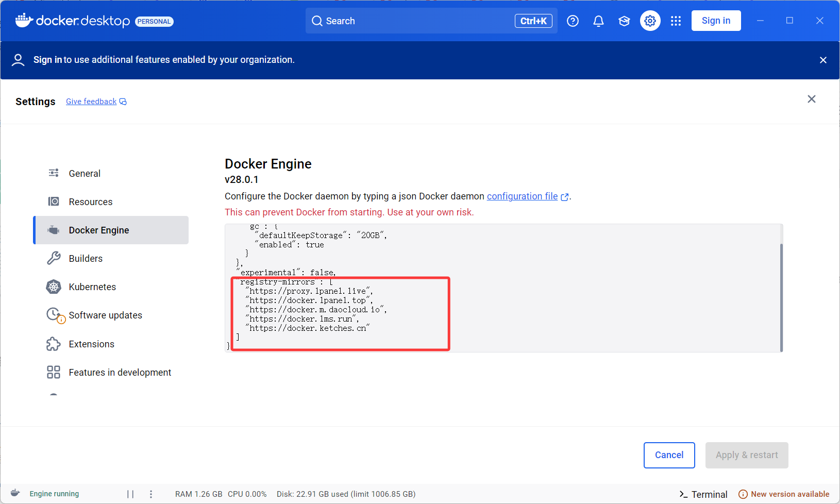Click the docker.1panel.top mirror line
Image resolution: width=840 pixels, height=504 pixels.
(x=309, y=300)
